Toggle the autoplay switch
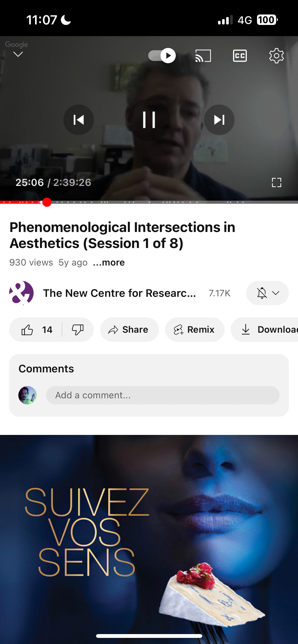Screen dimensions: 298x644 point(162,55)
